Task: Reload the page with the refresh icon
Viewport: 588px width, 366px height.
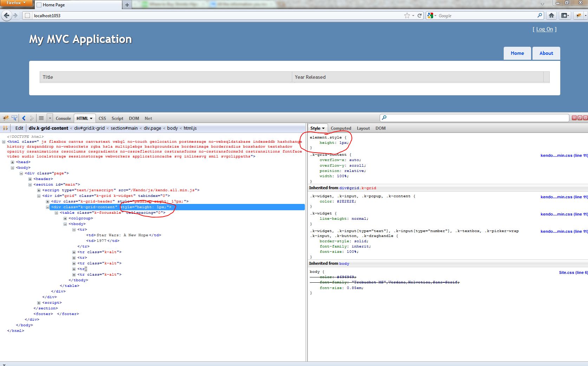Action: click(419, 15)
